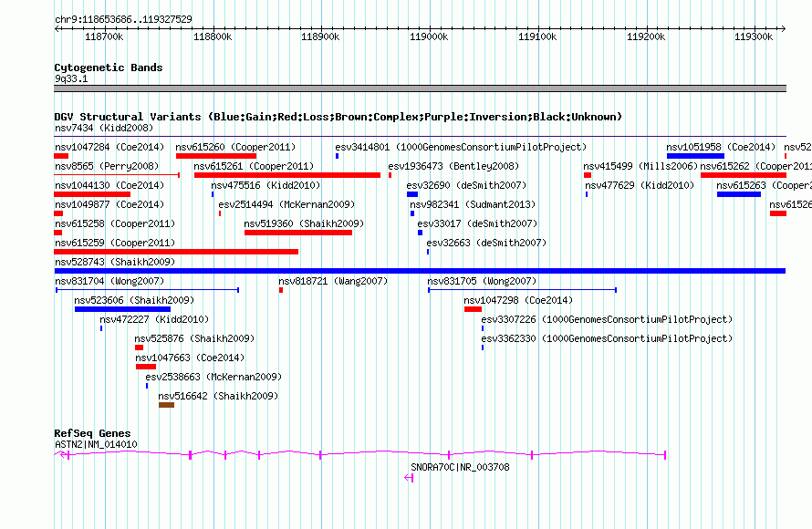This screenshot has height=529, width=812.
Task: Open nsv519360 (Shaikh2009) label
Action: (304, 223)
